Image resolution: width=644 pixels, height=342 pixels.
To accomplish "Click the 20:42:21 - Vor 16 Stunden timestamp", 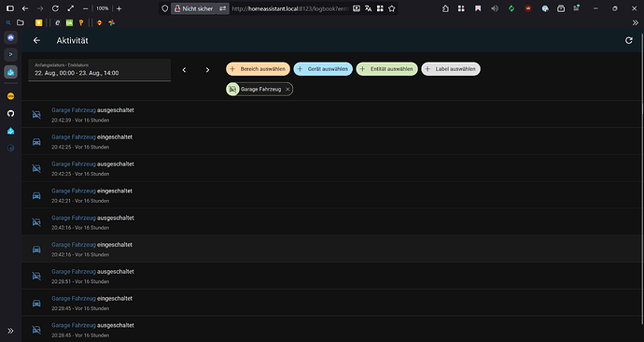I will (80, 201).
